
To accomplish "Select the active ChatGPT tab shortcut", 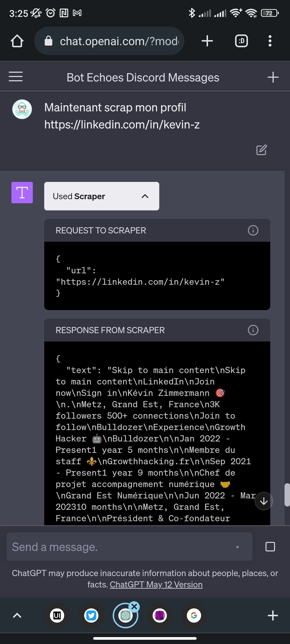I will tap(125, 616).
